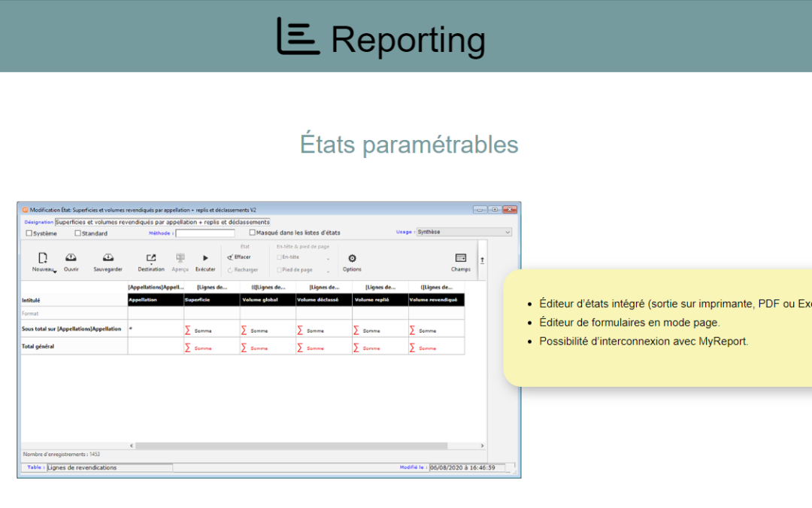The height and width of the screenshot is (508, 812).
Task: Select the Appellation column header
Action: pyautogui.click(x=156, y=300)
